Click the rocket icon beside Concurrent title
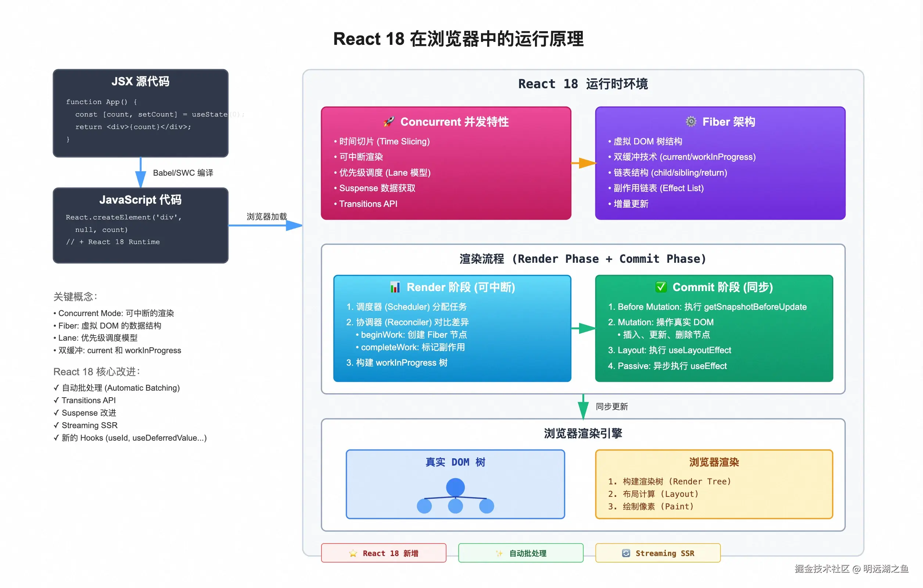The width and height of the screenshot is (923, 588). tap(389, 122)
